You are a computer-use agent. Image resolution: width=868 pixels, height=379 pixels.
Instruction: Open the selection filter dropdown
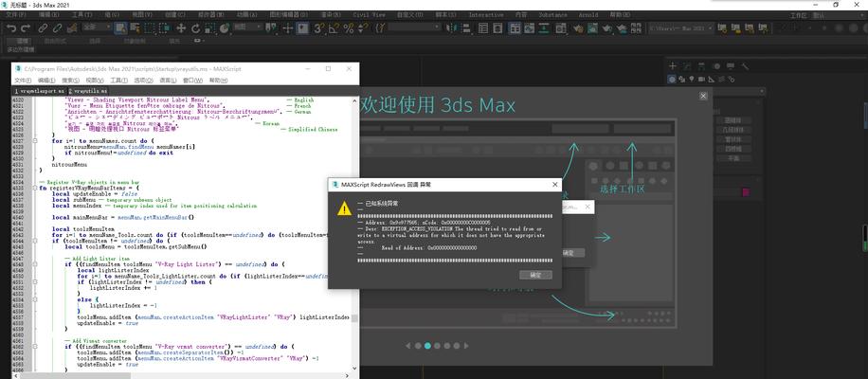[97, 27]
